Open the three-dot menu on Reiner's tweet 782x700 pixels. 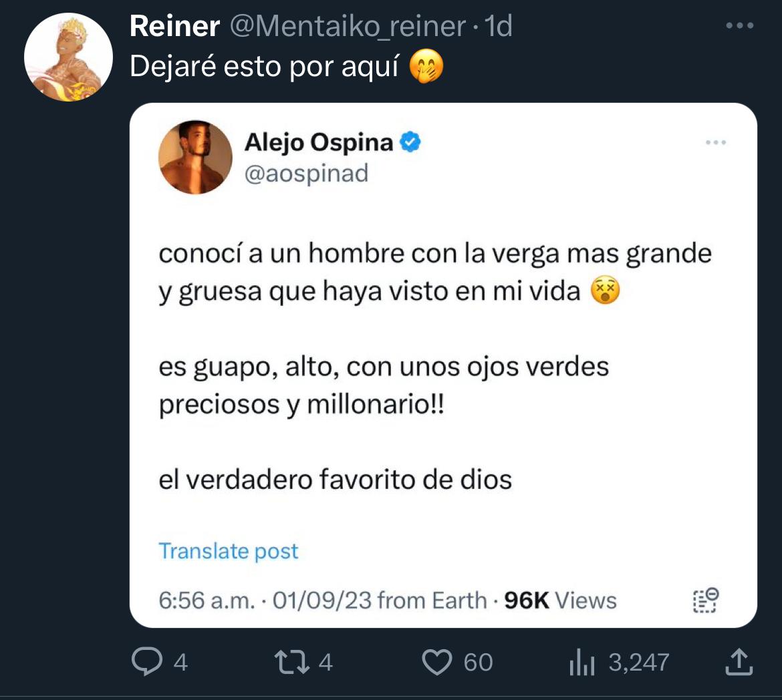pos(740,25)
